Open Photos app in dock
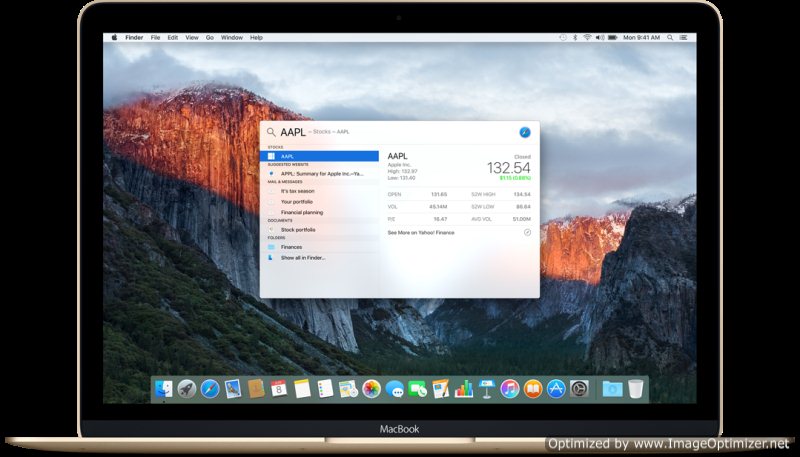Viewport: 800px width, 457px height. click(371, 389)
